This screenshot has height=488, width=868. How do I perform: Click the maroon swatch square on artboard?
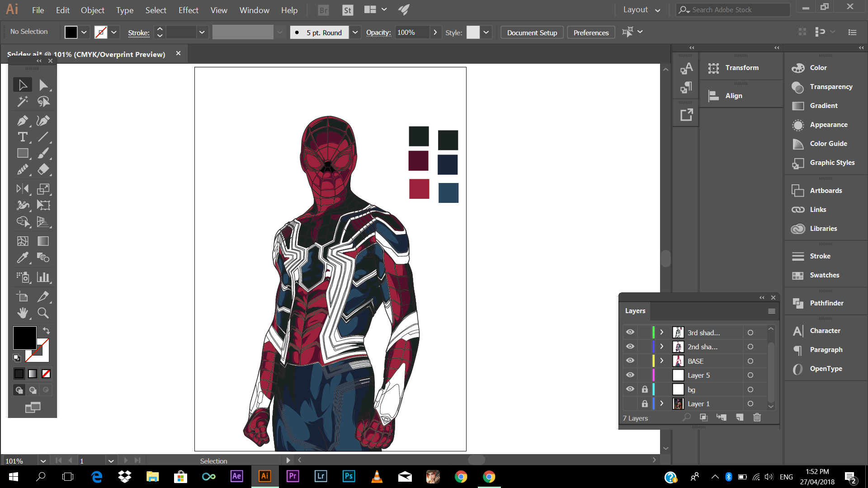click(418, 161)
